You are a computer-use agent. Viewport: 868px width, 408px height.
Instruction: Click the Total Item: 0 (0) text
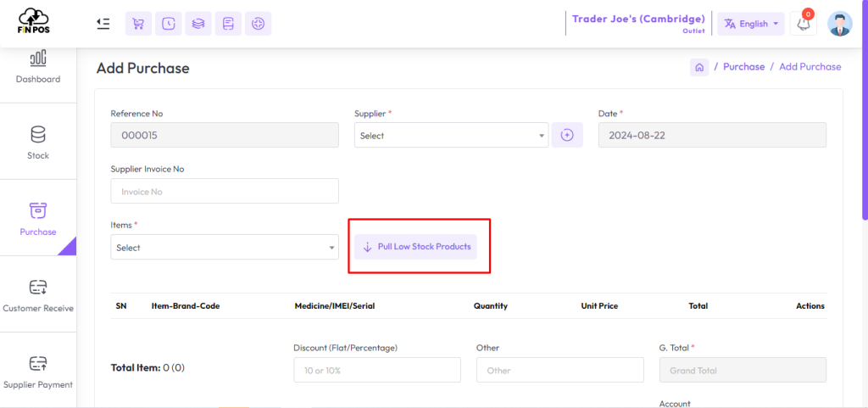(147, 367)
